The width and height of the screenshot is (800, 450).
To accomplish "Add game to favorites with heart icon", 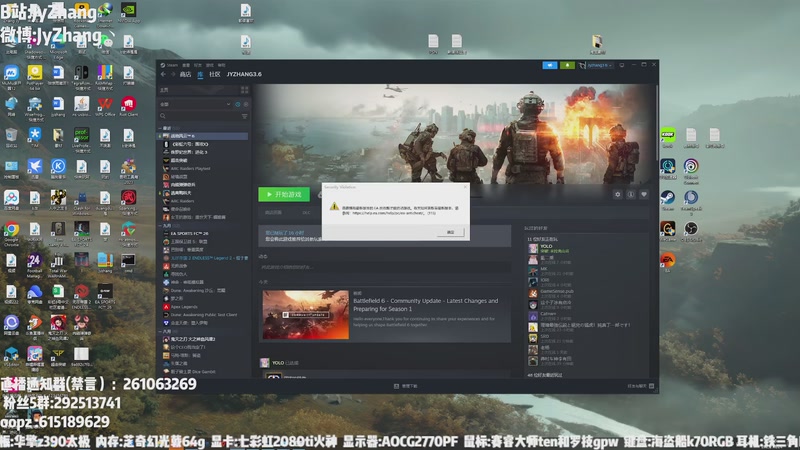I will 644,194.
